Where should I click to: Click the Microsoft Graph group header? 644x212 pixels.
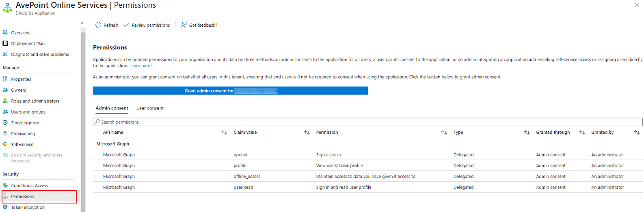pos(112,144)
